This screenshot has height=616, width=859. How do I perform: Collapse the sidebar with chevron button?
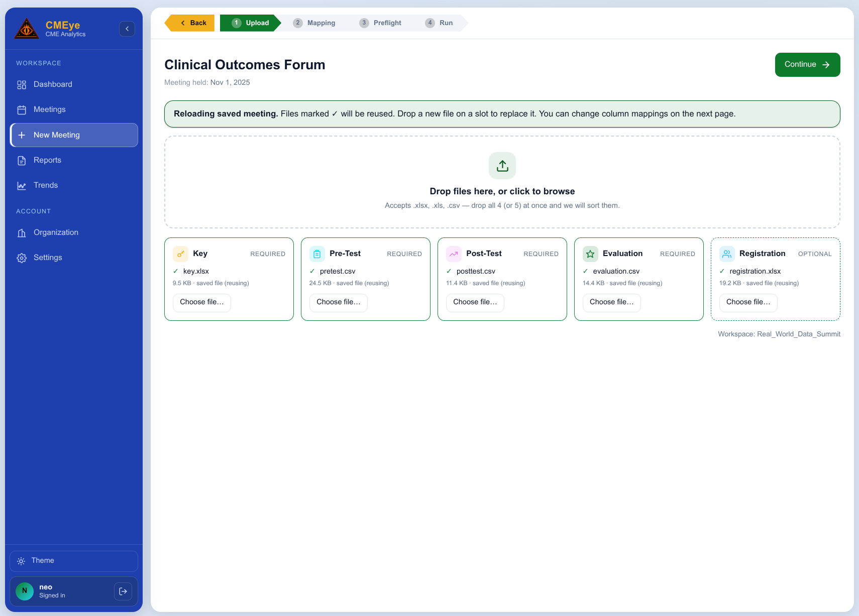pos(127,29)
